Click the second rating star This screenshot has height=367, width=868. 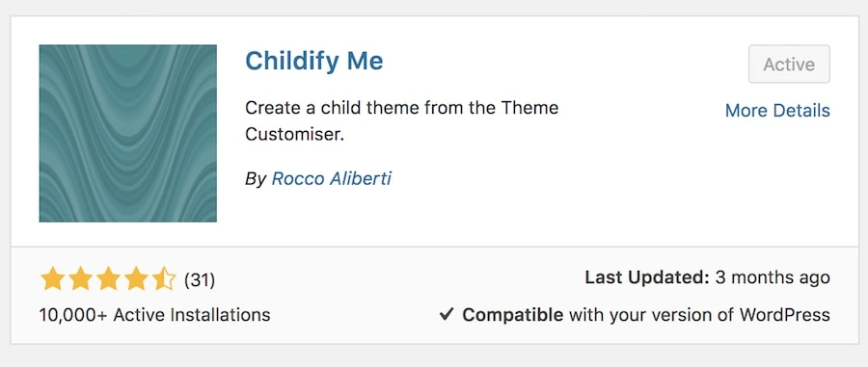point(80,278)
